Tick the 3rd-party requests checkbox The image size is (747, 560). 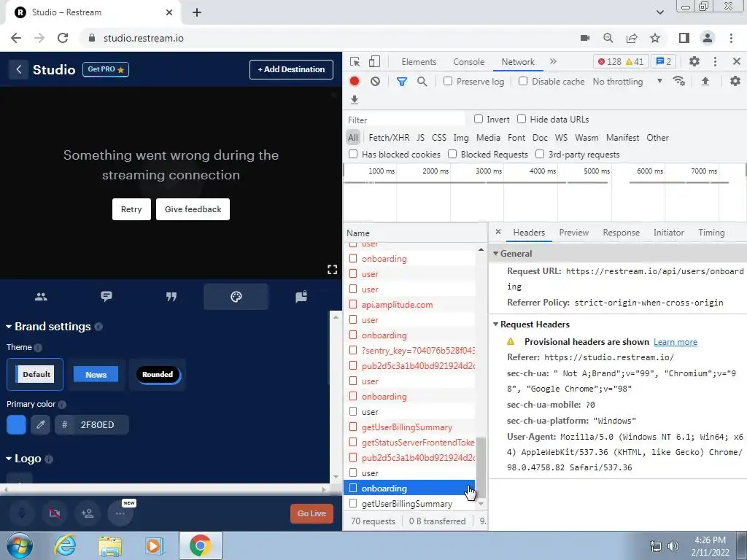click(540, 154)
